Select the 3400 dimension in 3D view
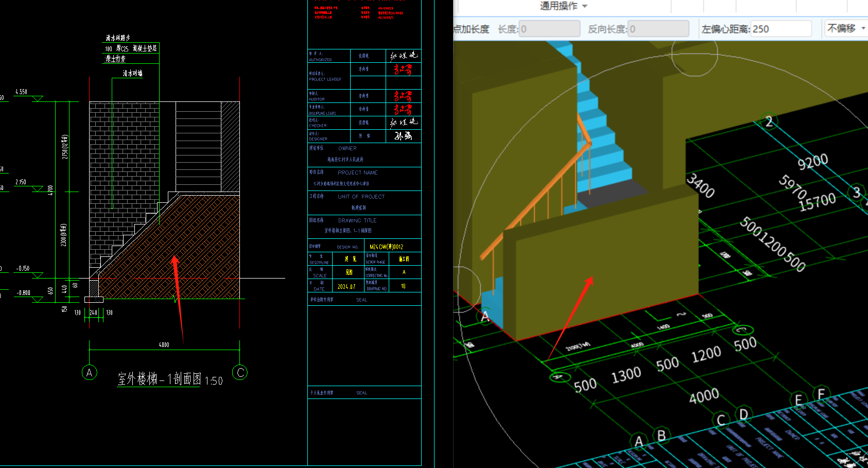 701,185
